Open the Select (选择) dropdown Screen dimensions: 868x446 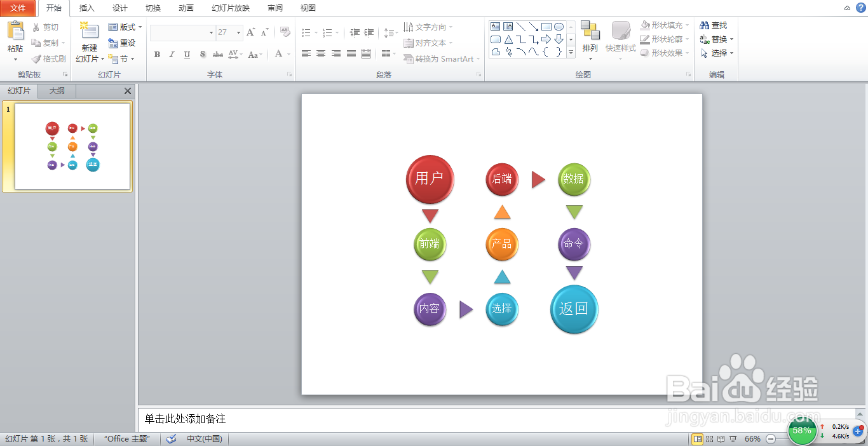point(717,53)
